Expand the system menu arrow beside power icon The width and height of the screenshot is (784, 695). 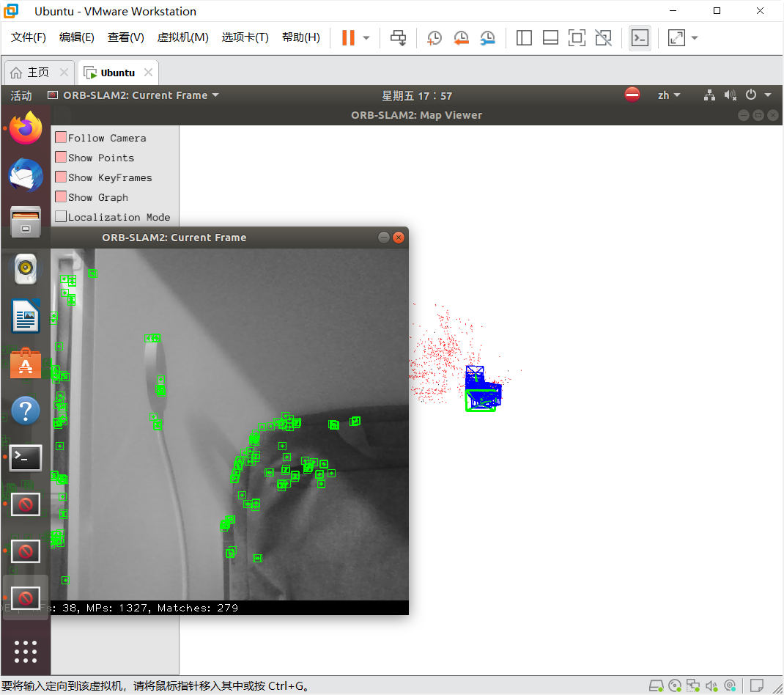768,95
